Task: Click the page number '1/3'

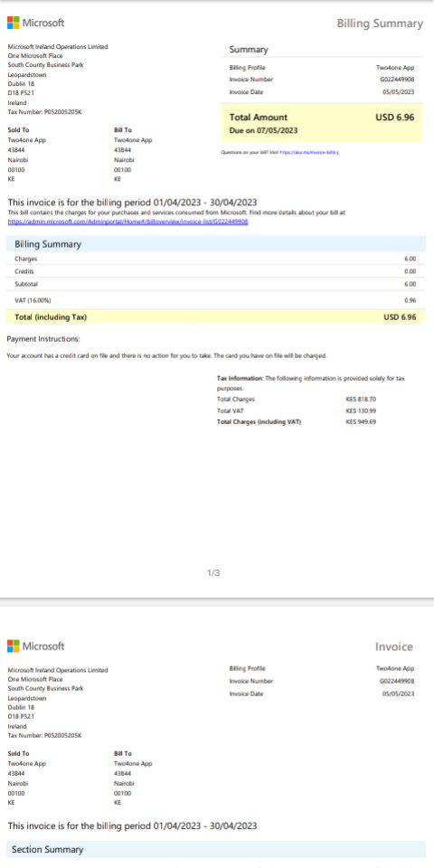Action: click(213, 572)
